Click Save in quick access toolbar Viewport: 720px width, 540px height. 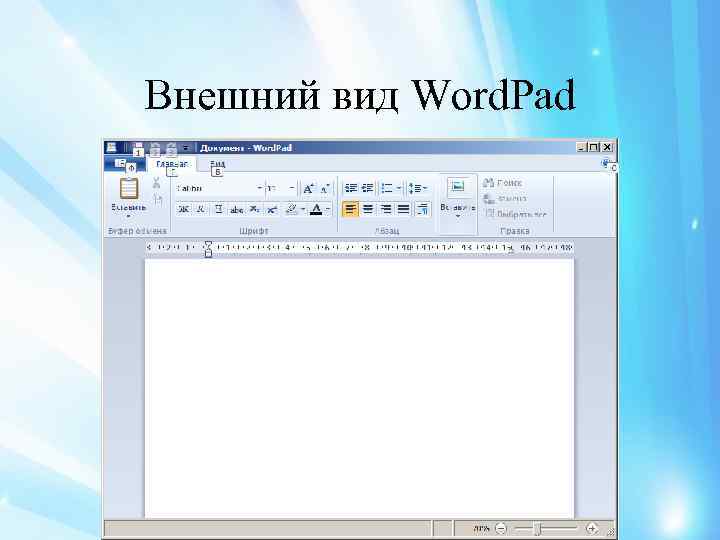pyautogui.click(x=137, y=148)
